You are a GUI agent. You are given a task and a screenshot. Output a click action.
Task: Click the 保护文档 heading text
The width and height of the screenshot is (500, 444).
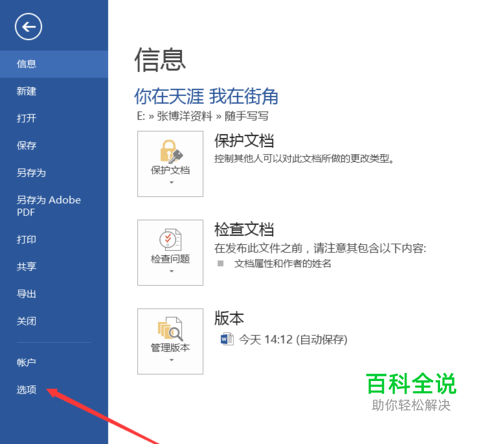coord(244,141)
